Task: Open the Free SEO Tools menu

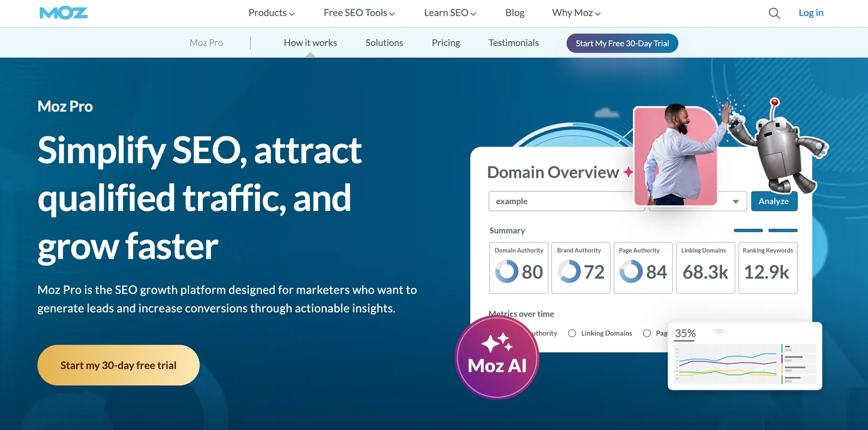Action: (x=359, y=13)
